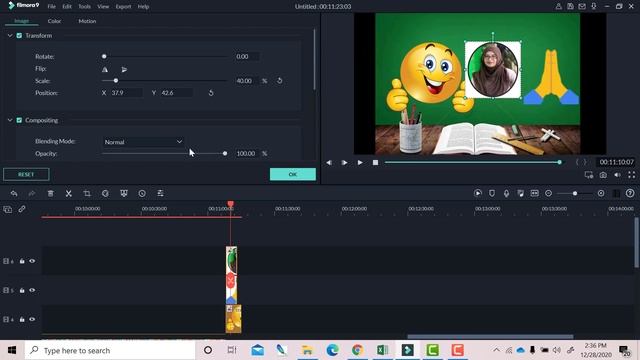Stop the preview playback
The width and height of the screenshot is (640, 360).
pos(375,162)
